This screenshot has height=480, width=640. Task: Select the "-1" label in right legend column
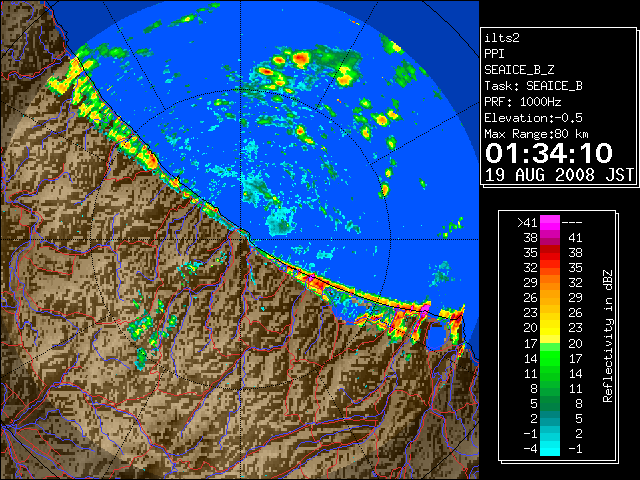pos(575,448)
